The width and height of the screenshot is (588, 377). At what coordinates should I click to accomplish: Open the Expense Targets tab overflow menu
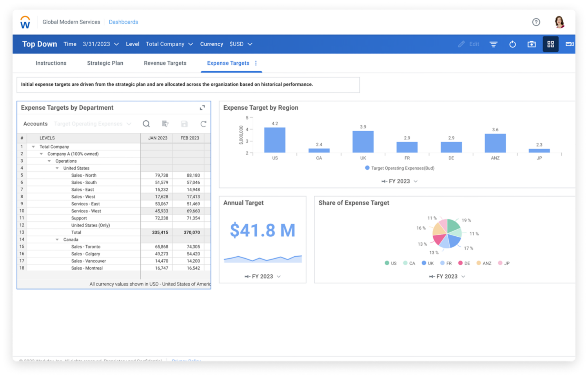pyautogui.click(x=257, y=63)
